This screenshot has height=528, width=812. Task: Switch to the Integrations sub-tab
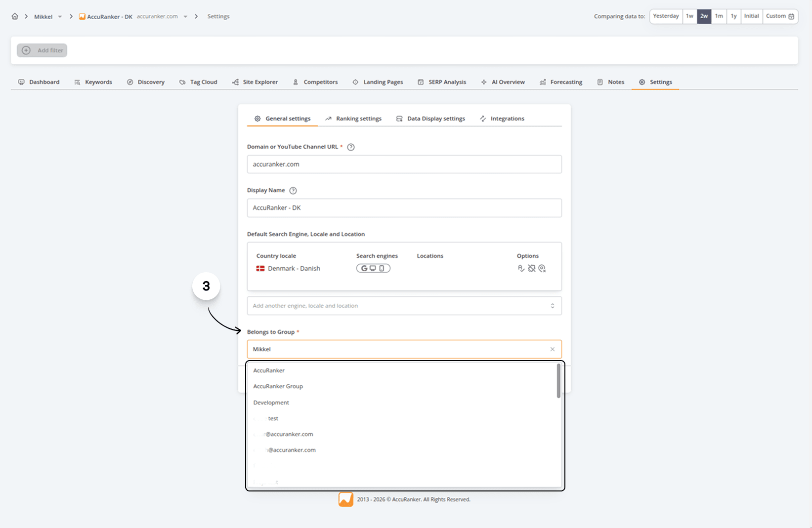pyautogui.click(x=502, y=119)
